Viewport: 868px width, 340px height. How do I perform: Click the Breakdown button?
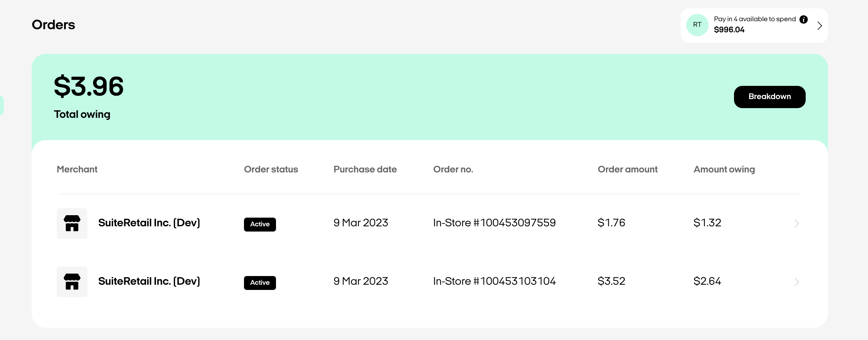pyautogui.click(x=770, y=97)
